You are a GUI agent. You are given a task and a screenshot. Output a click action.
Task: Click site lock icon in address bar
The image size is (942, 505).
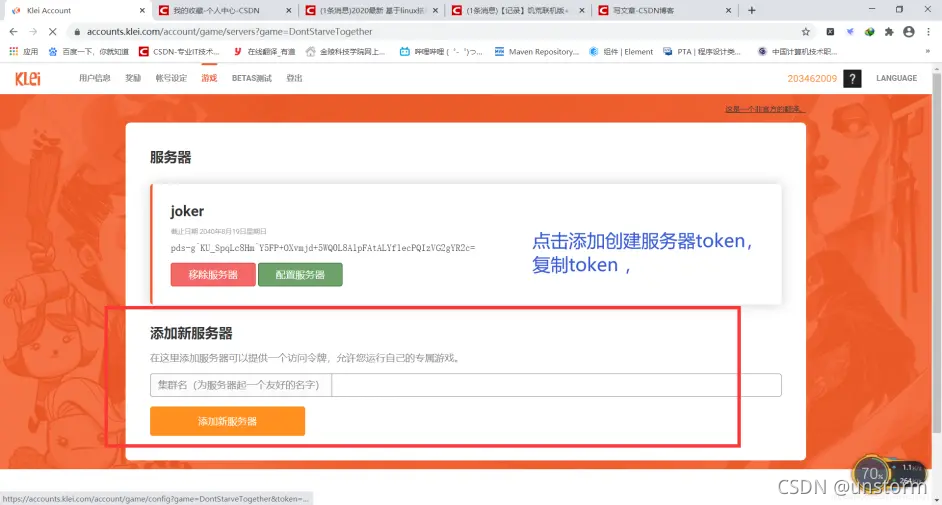click(x=77, y=32)
